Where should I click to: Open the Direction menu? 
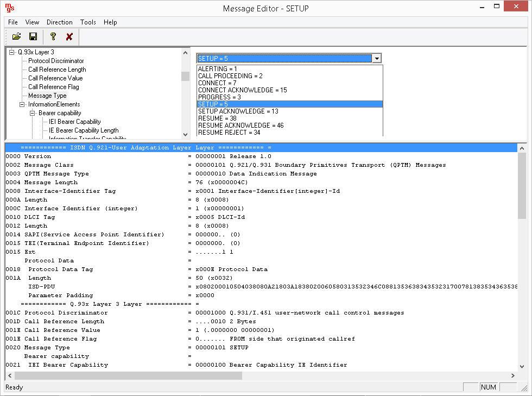[x=60, y=22]
